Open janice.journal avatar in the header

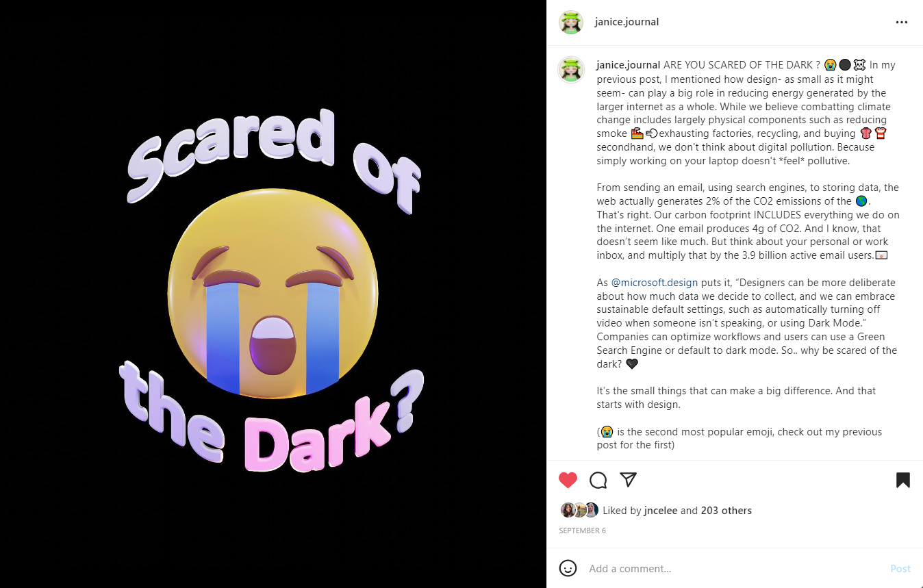click(x=571, y=22)
